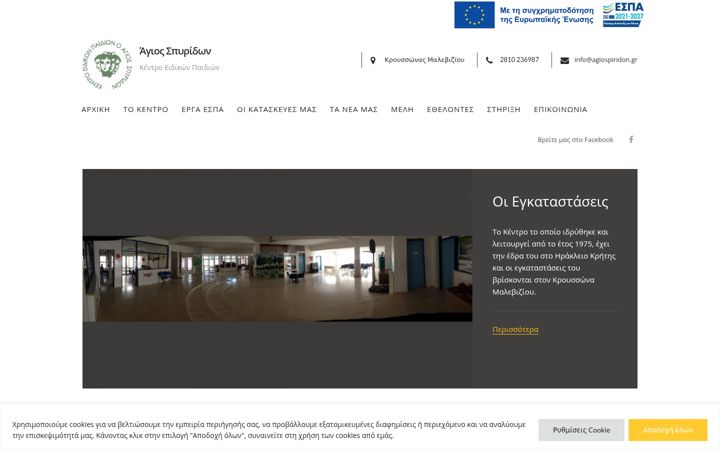
Task: Click the European Union flag banner
Action: pyautogui.click(x=474, y=15)
